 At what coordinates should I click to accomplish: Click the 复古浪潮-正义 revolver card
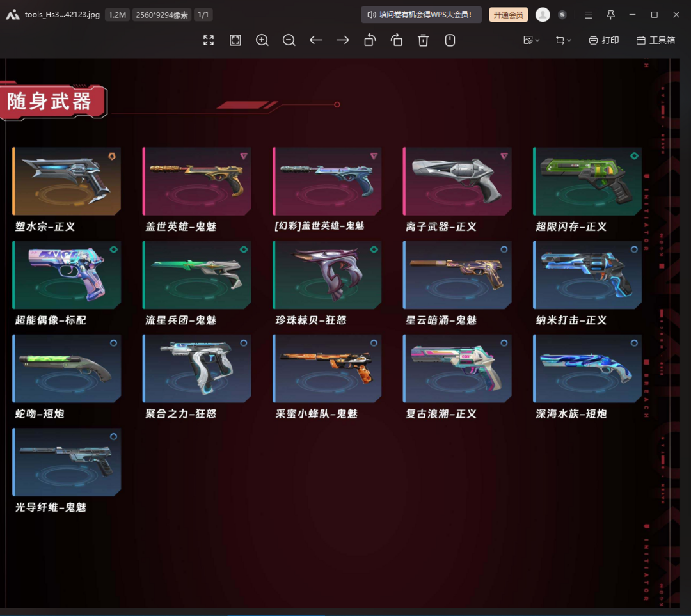(457, 368)
